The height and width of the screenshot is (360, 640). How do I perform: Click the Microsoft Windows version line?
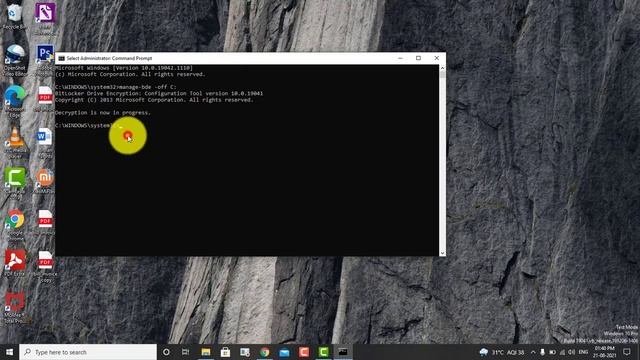tap(124, 68)
